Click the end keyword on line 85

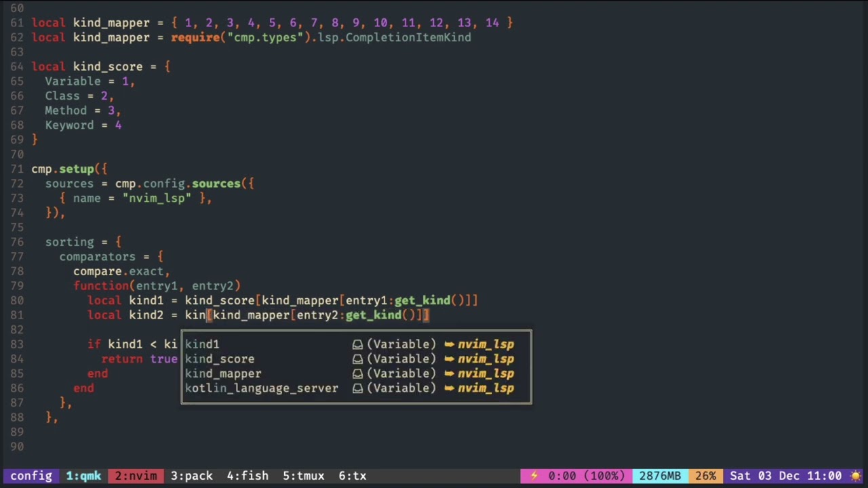click(97, 373)
